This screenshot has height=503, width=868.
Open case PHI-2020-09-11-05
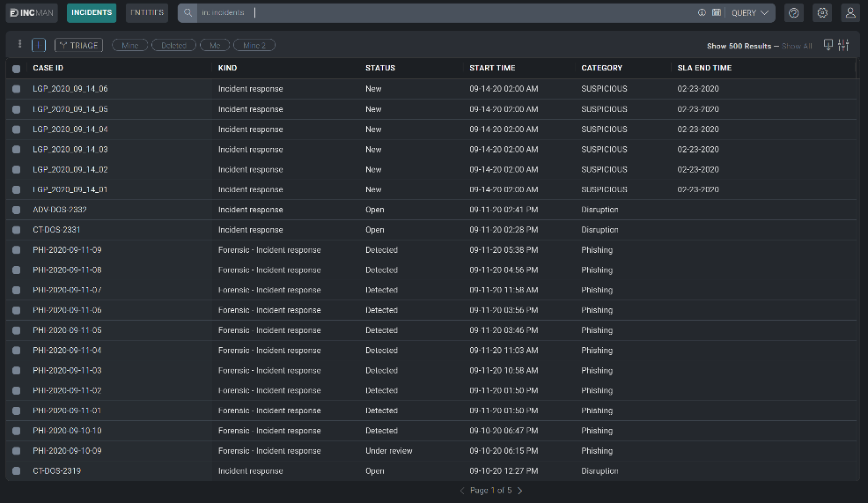(67, 330)
